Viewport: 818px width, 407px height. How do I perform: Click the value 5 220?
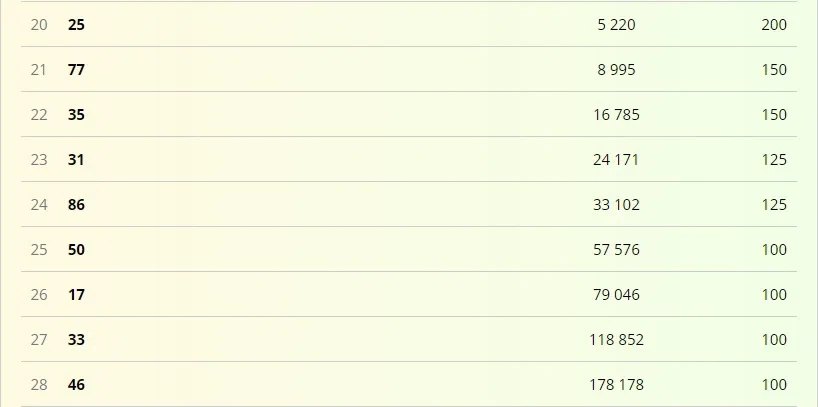pos(616,25)
